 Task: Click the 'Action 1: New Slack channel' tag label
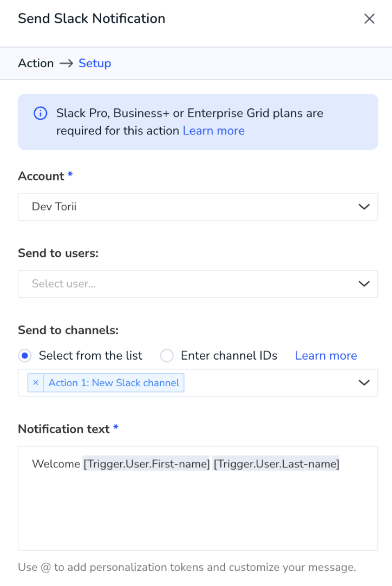[114, 383]
